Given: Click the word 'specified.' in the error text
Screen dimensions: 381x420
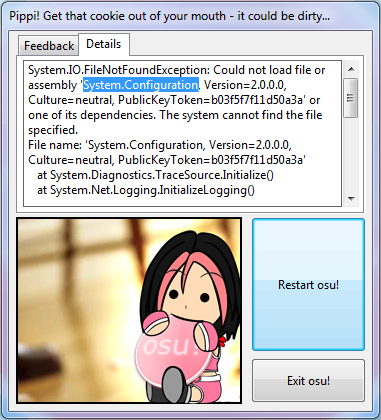Looking at the screenshot, I should (53, 130).
